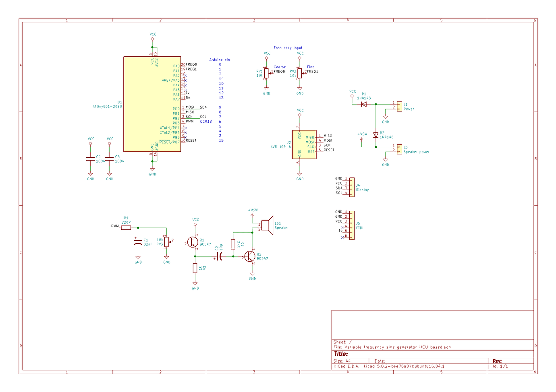Click the LS1 Speaker symbol
The image size is (556, 392).
point(267,225)
